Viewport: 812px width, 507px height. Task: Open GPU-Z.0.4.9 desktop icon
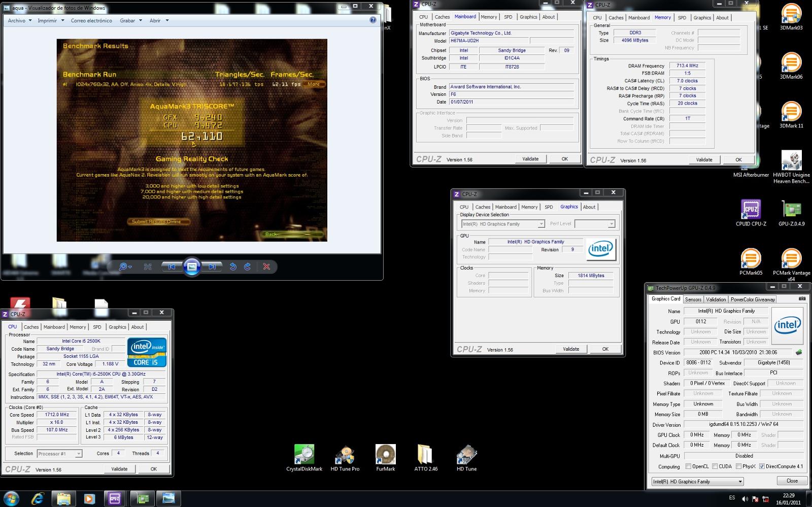pos(791,213)
